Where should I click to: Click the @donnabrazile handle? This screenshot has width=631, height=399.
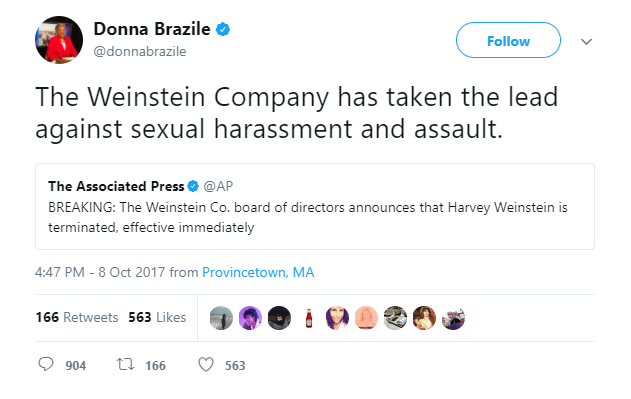(140, 52)
